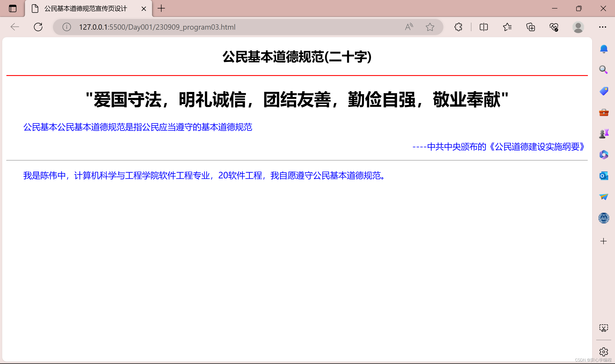615x364 pixels.
Task: Open sidebar settings gear
Action: pyautogui.click(x=603, y=352)
